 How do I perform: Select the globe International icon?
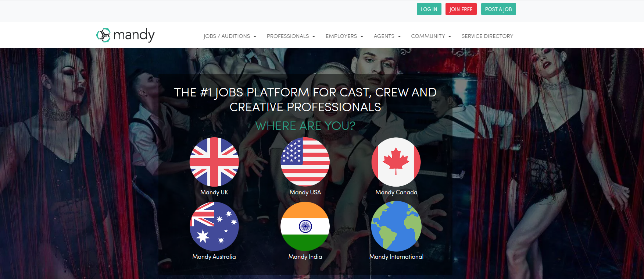pyautogui.click(x=396, y=226)
